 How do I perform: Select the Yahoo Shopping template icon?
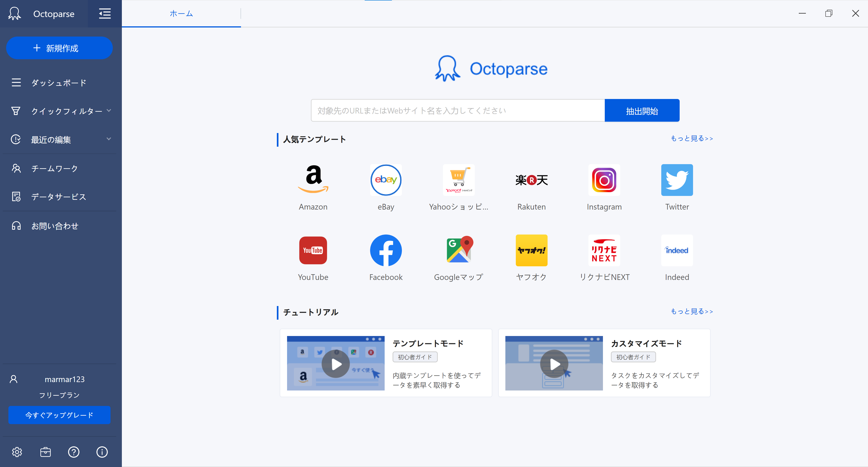[459, 180]
